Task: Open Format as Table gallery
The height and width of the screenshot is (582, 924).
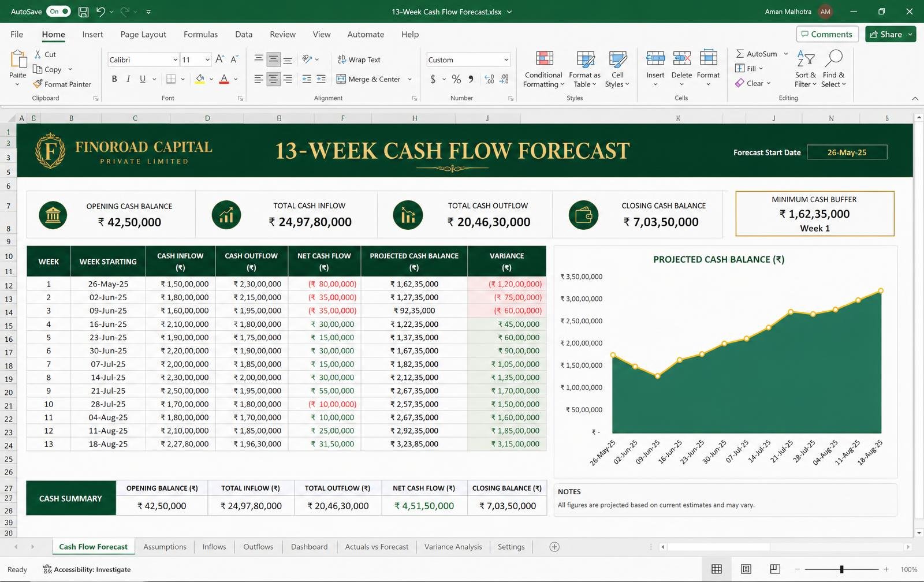Action: (584, 69)
